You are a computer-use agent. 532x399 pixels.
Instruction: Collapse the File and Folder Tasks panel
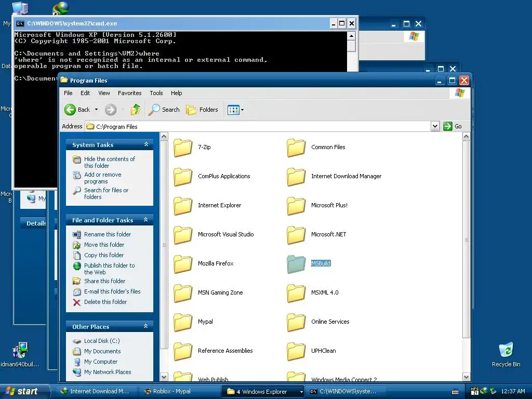pos(146,220)
